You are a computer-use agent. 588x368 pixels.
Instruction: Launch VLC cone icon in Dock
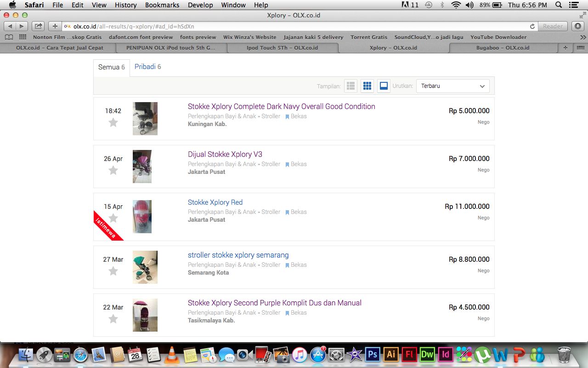pos(171,355)
